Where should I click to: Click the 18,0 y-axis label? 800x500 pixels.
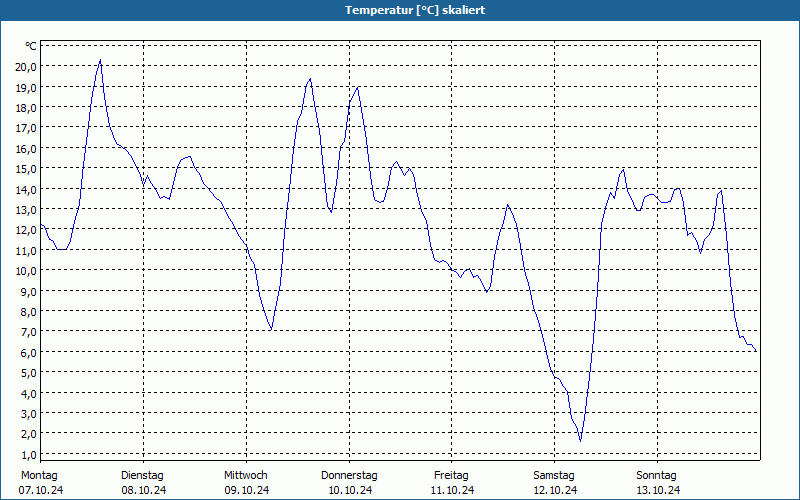[26, 108]
